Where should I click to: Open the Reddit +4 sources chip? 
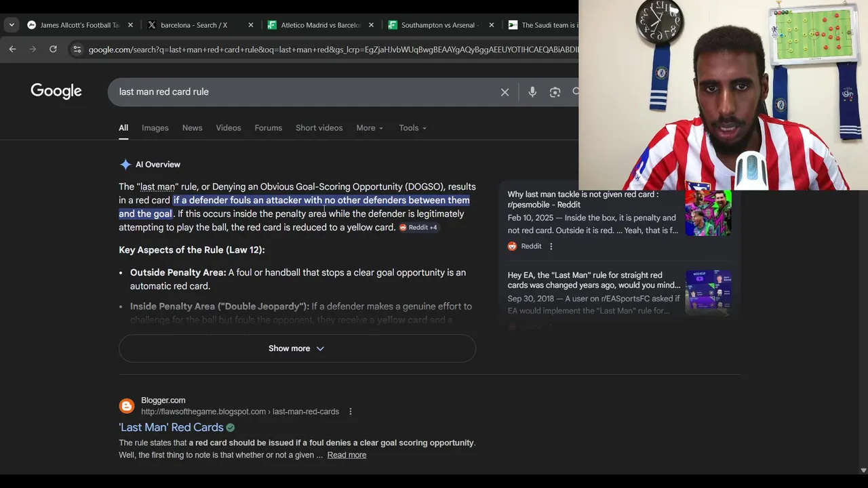[x=418, y=227]
